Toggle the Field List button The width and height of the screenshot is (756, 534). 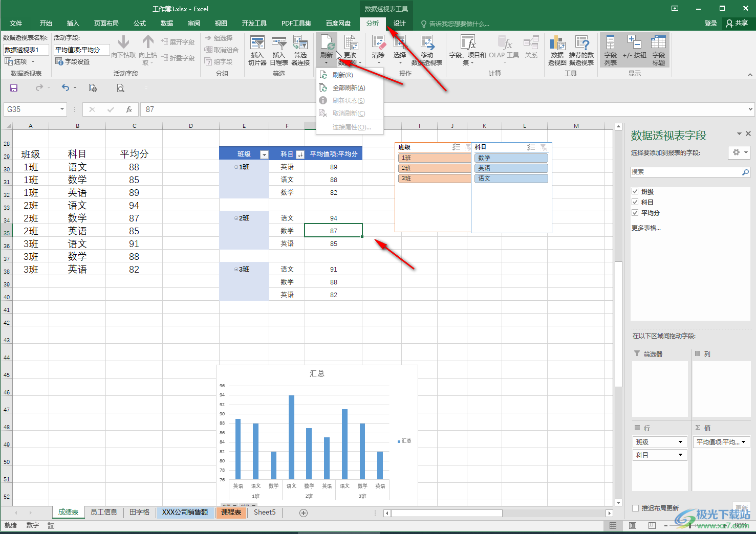coord(611,50)
